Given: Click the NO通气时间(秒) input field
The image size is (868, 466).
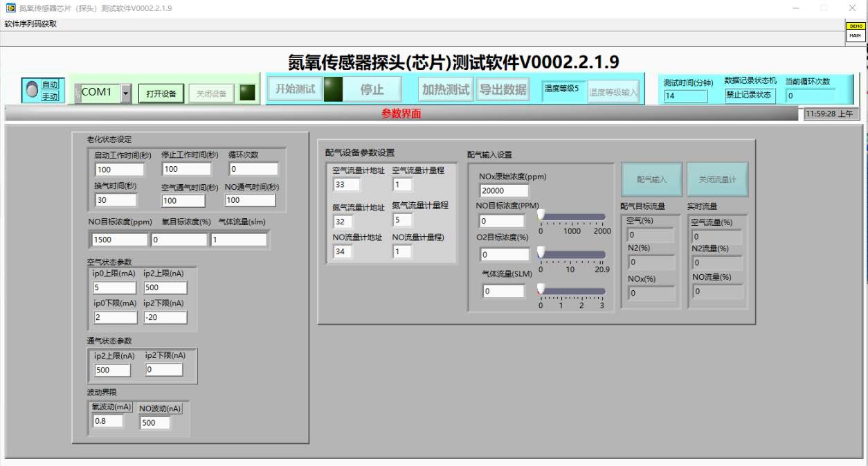Looking at the screenshot, I should (x=251, y=200).
